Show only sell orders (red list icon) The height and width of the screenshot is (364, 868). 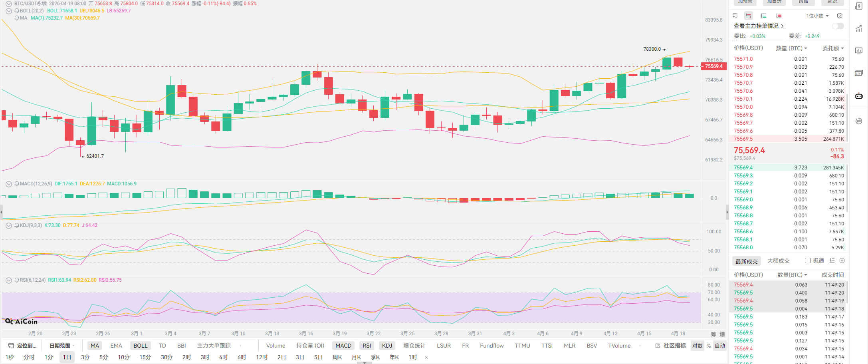pyautogui.click(x=779, y=16)
